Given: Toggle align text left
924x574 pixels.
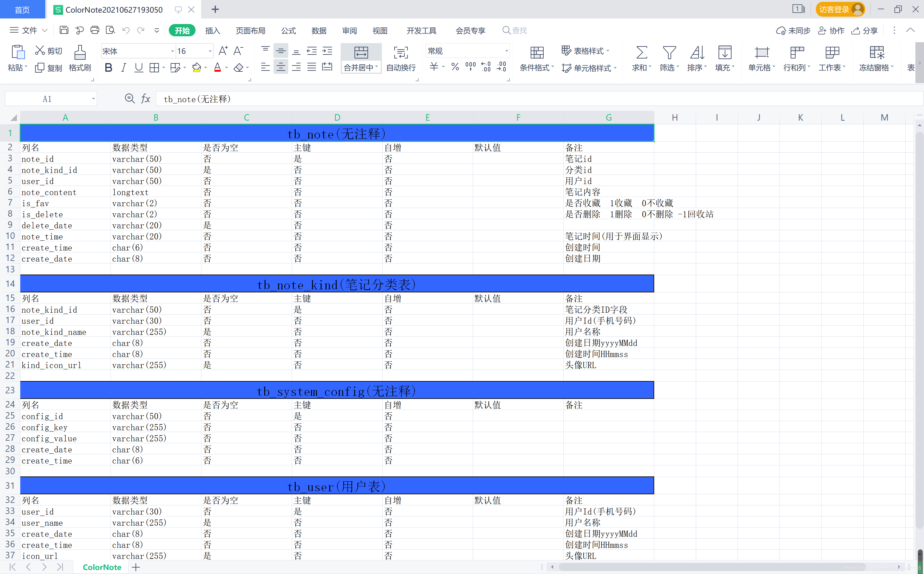Looking at the screenshot, I should 265,67.
